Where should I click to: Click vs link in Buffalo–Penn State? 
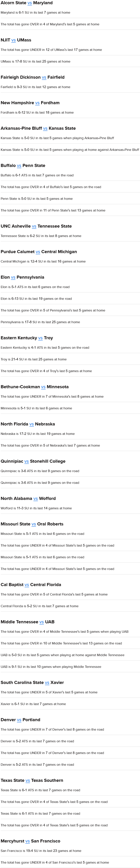click(19, 166)
